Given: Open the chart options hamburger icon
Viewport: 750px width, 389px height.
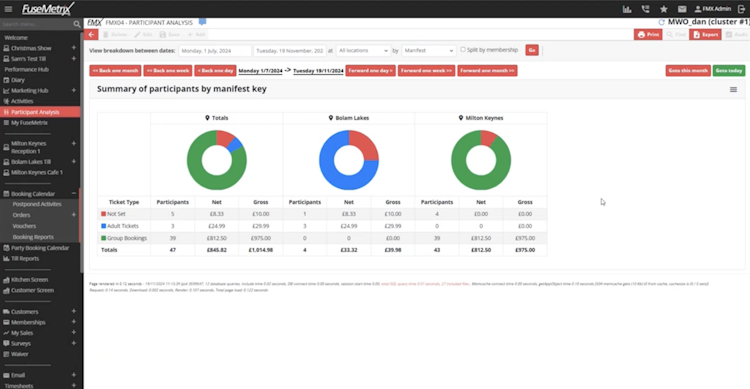Looking at the screenshot, I should coord(733,89).
